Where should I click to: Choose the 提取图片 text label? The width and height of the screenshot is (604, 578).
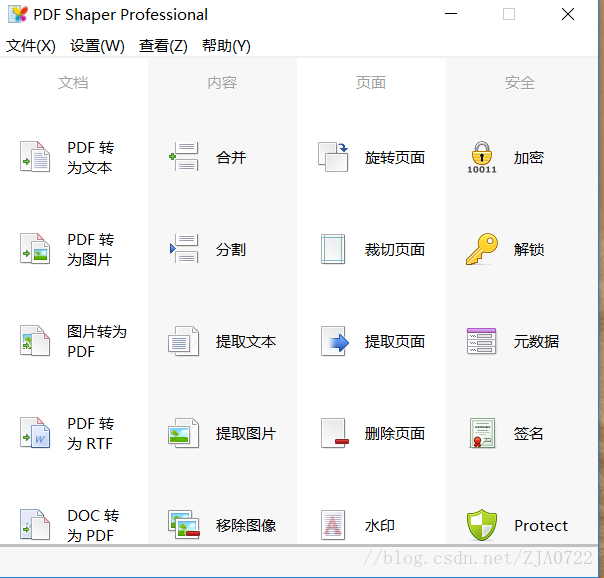click(246, 434)
